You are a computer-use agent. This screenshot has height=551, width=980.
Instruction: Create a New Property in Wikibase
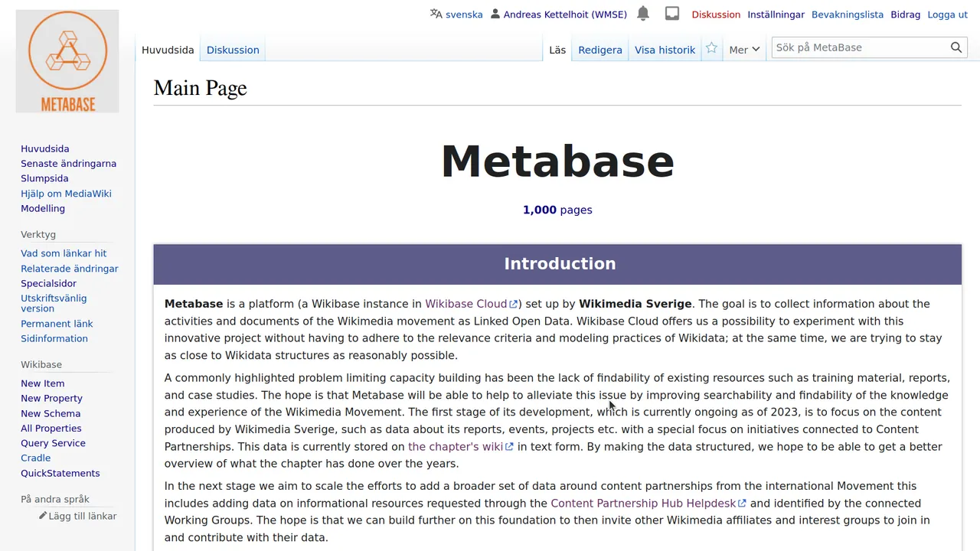[x=51, y=398]
